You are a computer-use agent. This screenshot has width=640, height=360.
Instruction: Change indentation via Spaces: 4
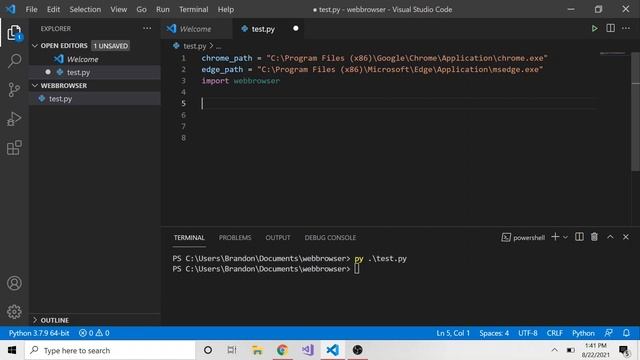coord(494,333)
